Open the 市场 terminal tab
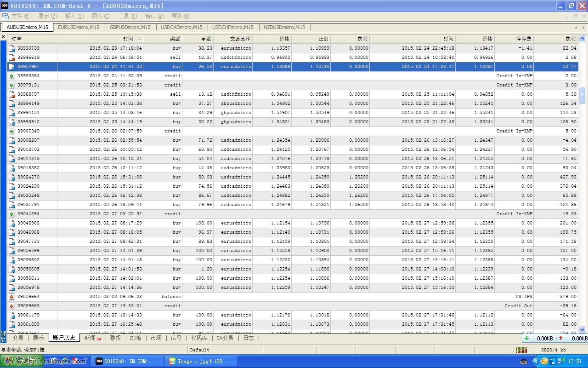The width and height of the screenshot is (588, 368). (x=156, y=338)
